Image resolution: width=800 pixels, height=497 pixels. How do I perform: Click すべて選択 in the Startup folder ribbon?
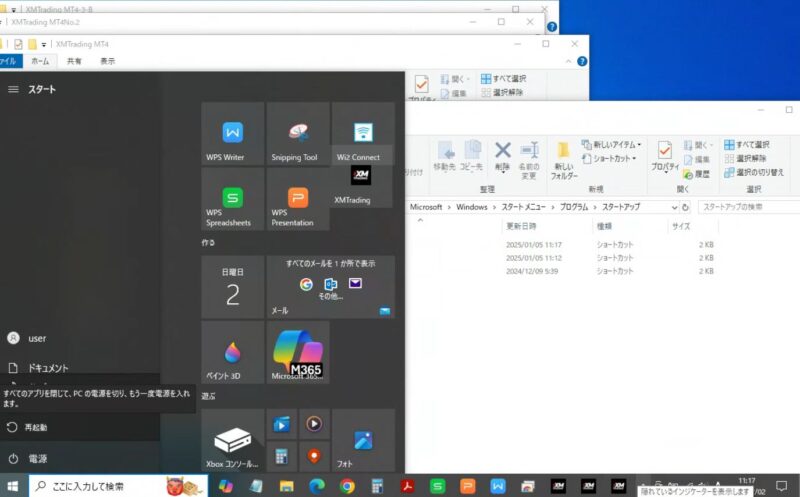pos(746,145)
